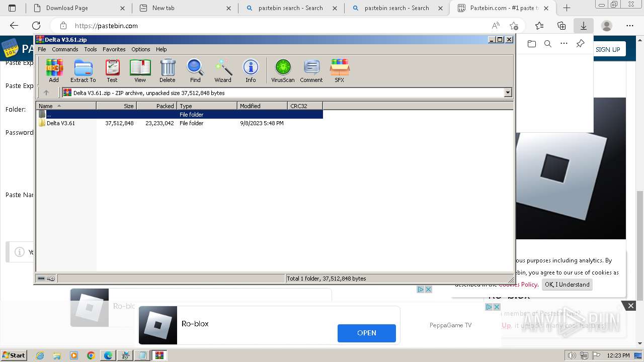Click the modified date 9/8/2023 5:48 PM
Image resolution: width=644 pixels, height=362 pixels.
click(262, 123)
